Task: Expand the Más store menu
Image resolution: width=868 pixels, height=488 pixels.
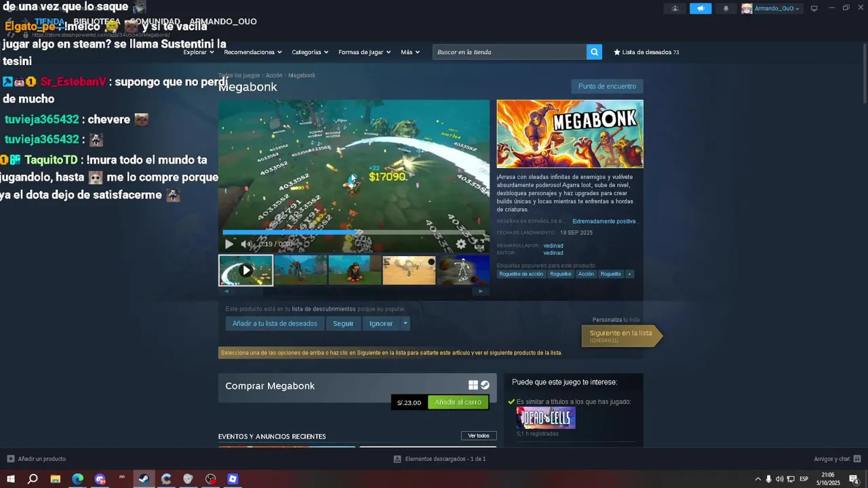Action: (410, 52)
